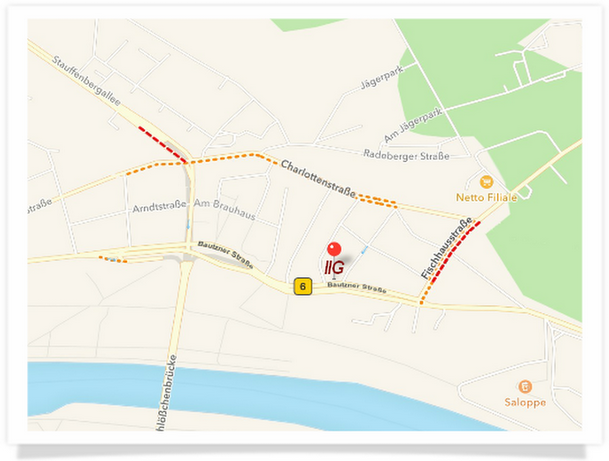Click the Saloppe place label

pos(525,402)
